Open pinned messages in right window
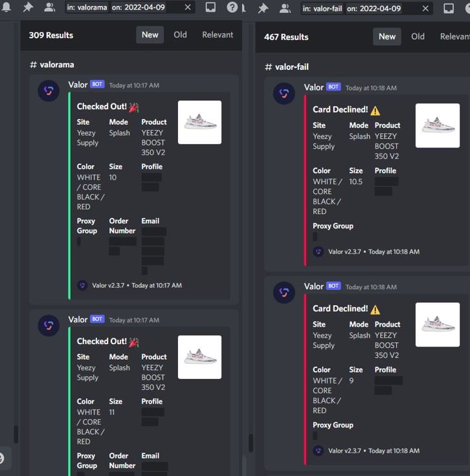The width and height of the screenshot is (470, 476). click(263, 8)
